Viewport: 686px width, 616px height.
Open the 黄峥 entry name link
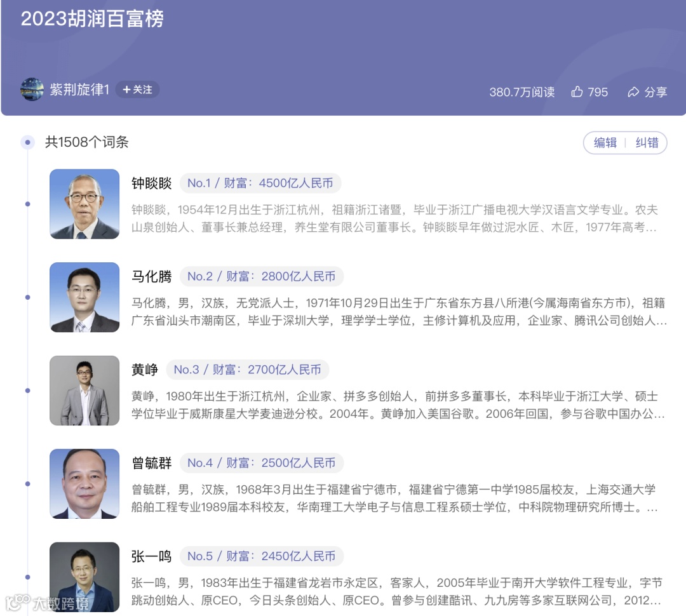[x=144, y=369]
